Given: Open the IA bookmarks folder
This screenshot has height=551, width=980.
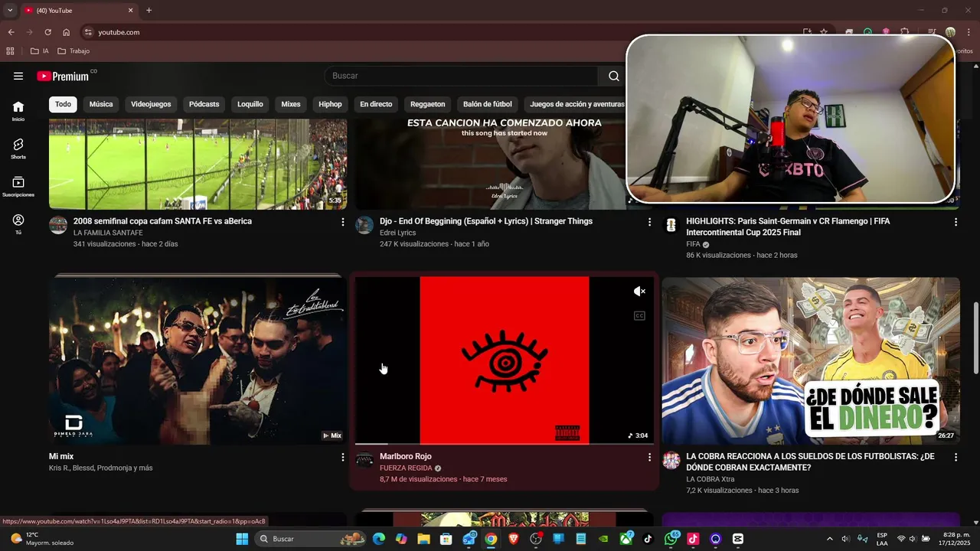Looking at the screenshot, I should (40, 51).
